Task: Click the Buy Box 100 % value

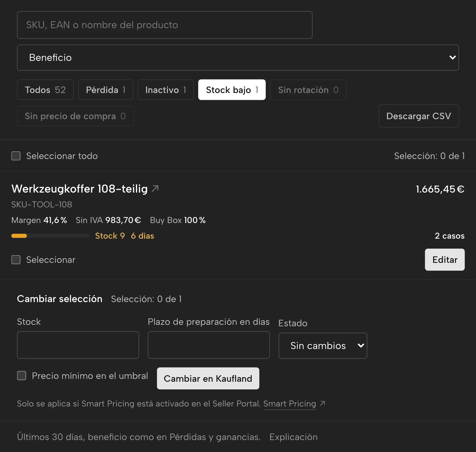Action: point(178,220)
